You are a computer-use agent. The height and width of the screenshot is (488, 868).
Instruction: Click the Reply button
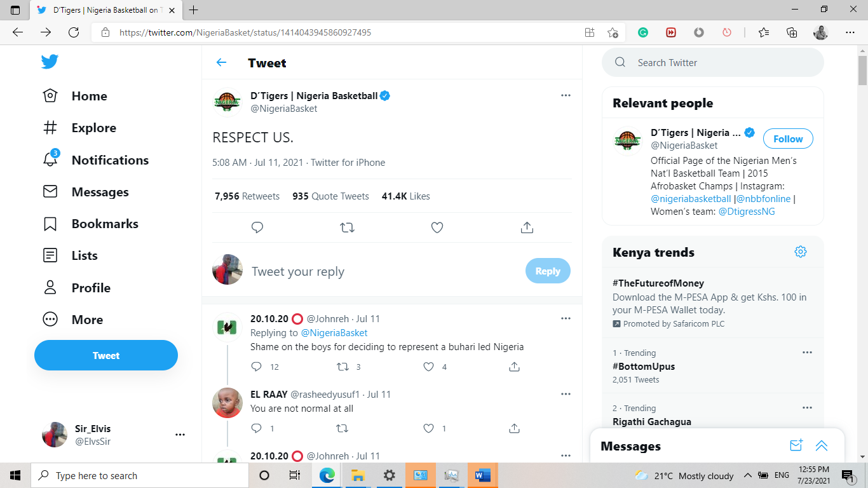tap(548, 271)
